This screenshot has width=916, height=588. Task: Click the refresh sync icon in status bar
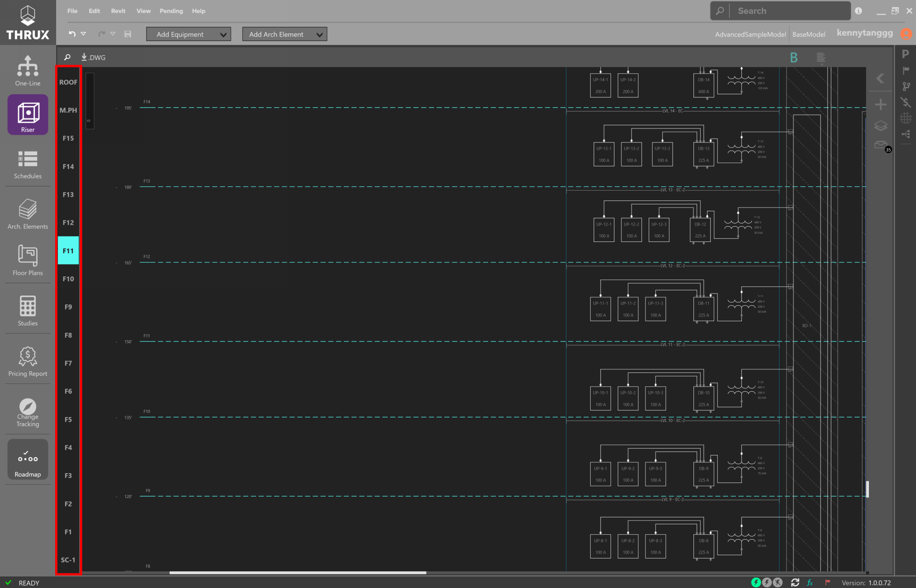(795, 583)
